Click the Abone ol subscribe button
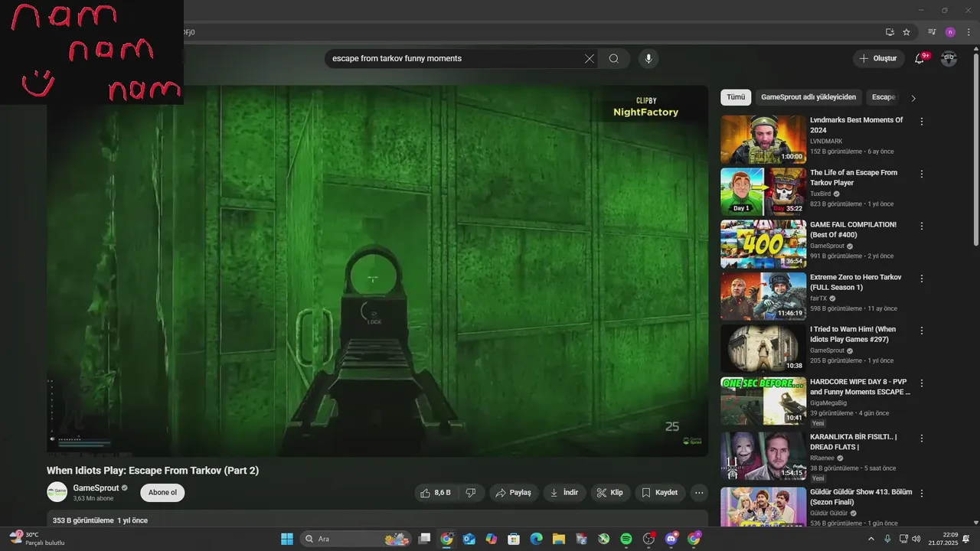The width and height of the screenshot is (980, 551). [162, 493]
